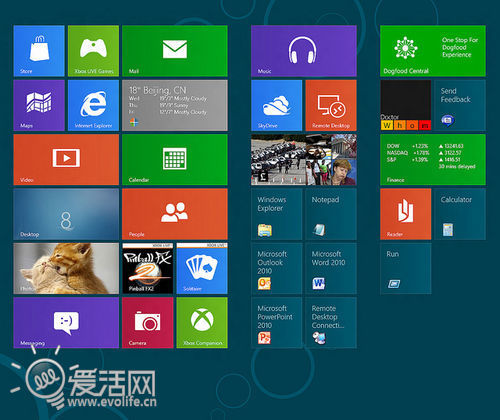Launch the Microsoft Word 2010 tile
The height and width of the screenshot is (420, 500).
(331, 268)
